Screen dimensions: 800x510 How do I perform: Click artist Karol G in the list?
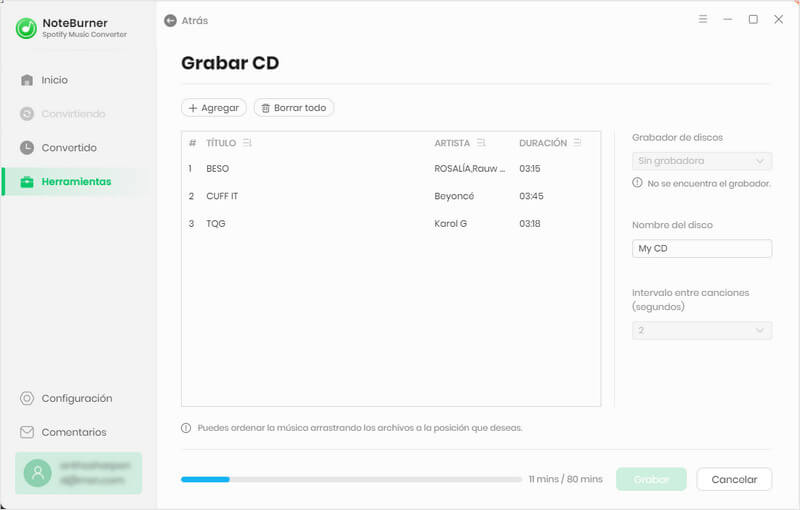pos(451,224)
